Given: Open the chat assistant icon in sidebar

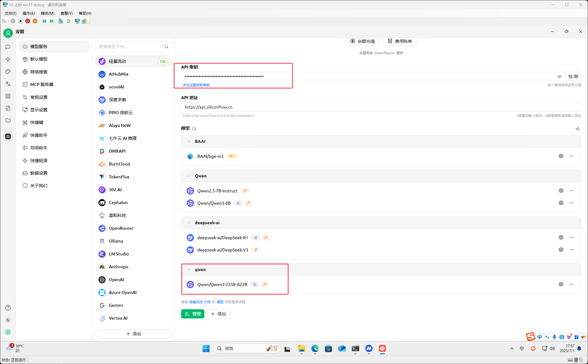Looking at the screenshot, I should click(x=8, y=47).
